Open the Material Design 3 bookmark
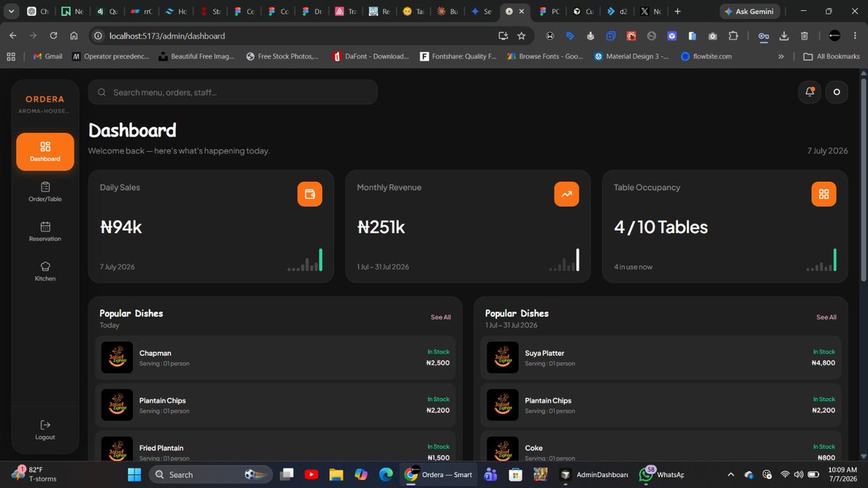Image resolution: width=868 pixels, height=488 pixels. pyautogui.click(x=633, y=56)
